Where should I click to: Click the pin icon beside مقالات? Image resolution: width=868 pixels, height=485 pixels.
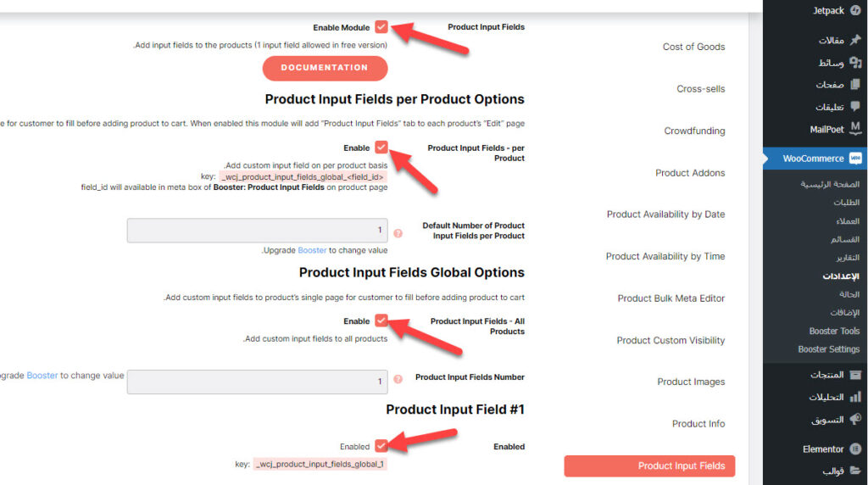(x=855, y=40)
